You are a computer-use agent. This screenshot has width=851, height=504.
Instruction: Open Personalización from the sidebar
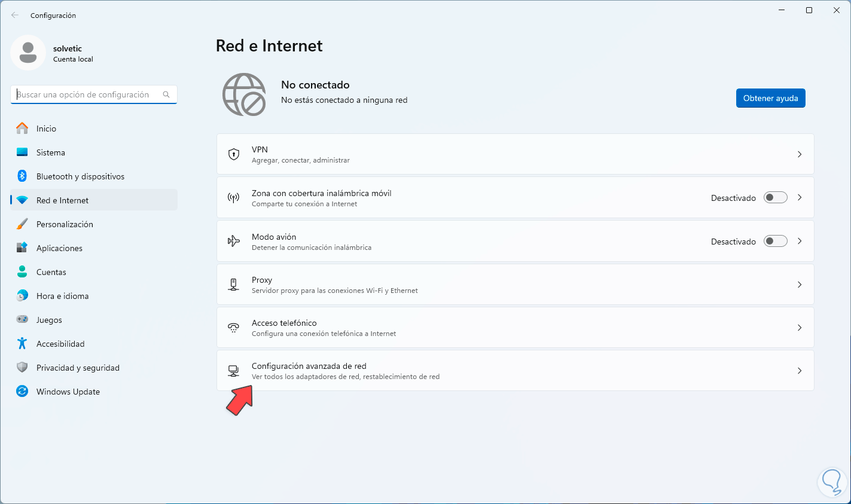click(65, 224)
